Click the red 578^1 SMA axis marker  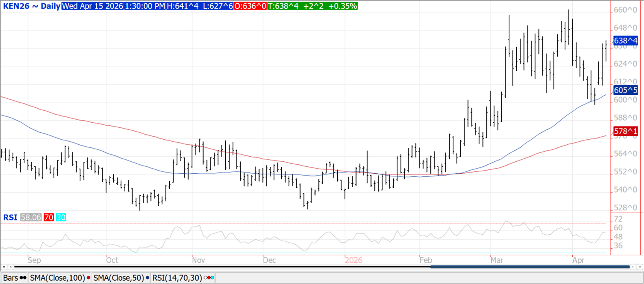point(626,130)
